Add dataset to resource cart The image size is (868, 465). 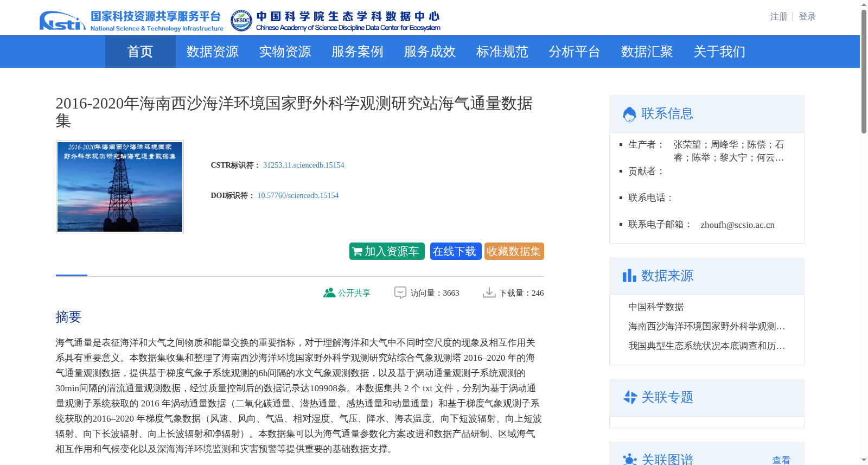(x=387, y=251)
